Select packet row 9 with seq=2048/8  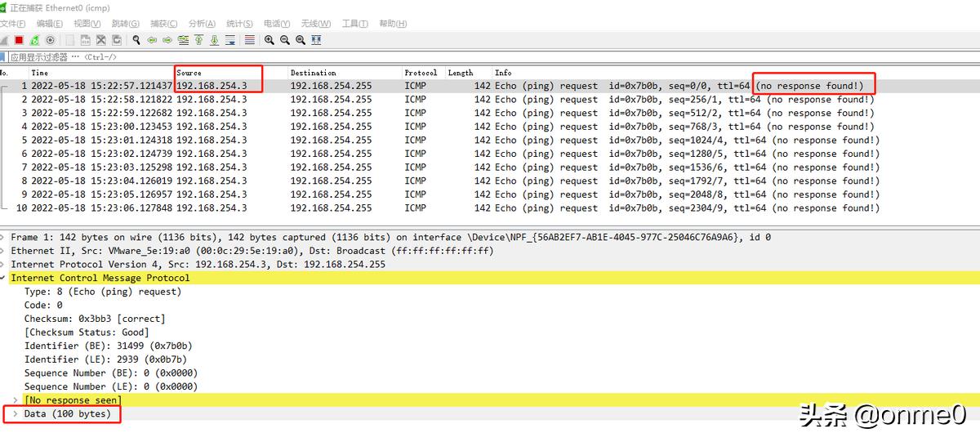tap(490, 194)
